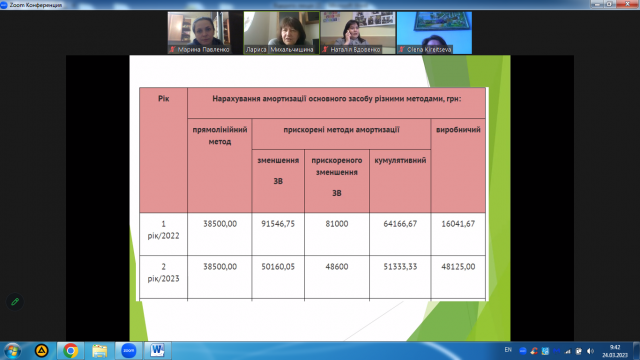
Task: Open the Action Center flag tray icon
Action: click(x=578, y=351)
